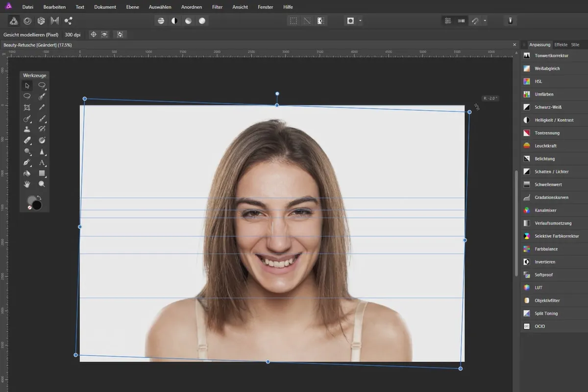The image size is (588, 392).
Task: Click the rotation handle above the image
Action: (277, 94)
